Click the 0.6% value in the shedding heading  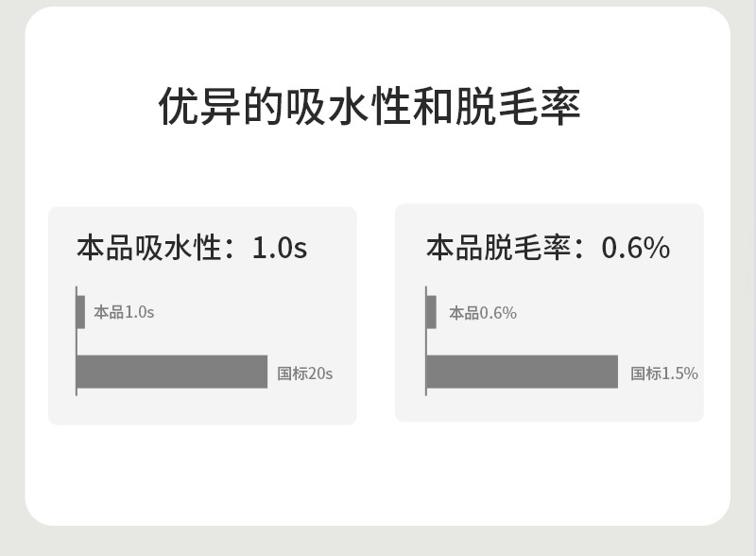pyautogui.click(x=635, y=248)
